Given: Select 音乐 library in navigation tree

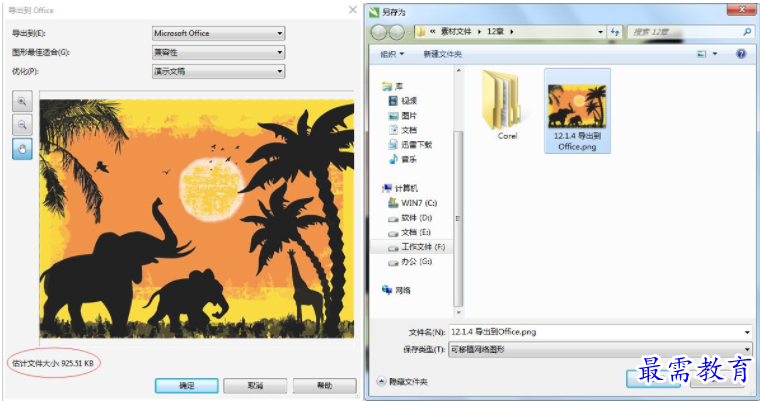Looking at the screenshot, I should pos(403,159).
